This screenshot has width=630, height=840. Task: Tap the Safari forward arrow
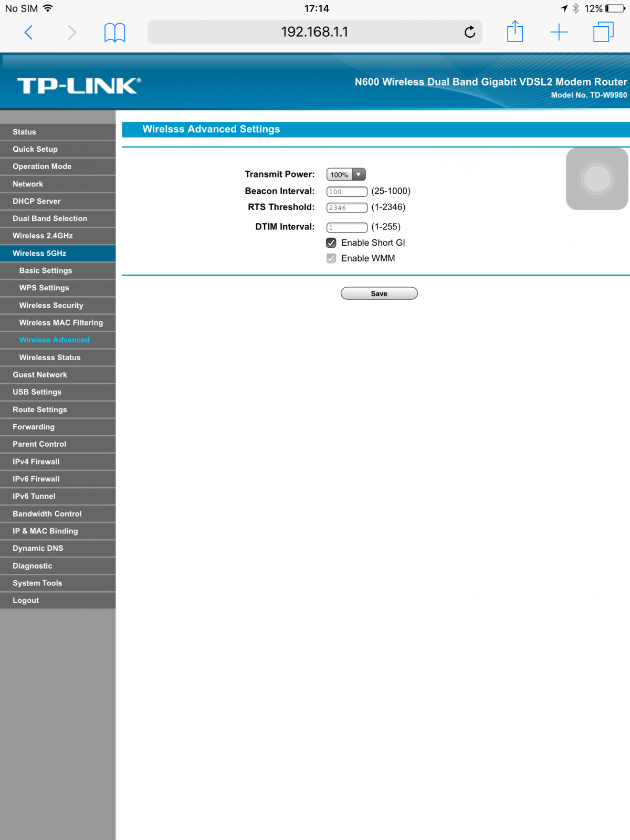tap(72, 33)
